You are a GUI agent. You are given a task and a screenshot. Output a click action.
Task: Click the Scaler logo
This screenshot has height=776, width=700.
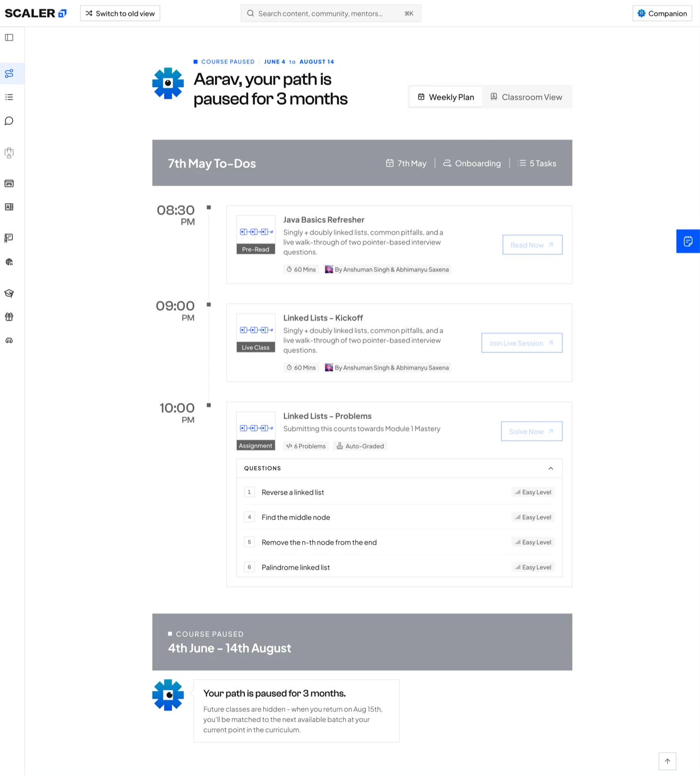35,13
